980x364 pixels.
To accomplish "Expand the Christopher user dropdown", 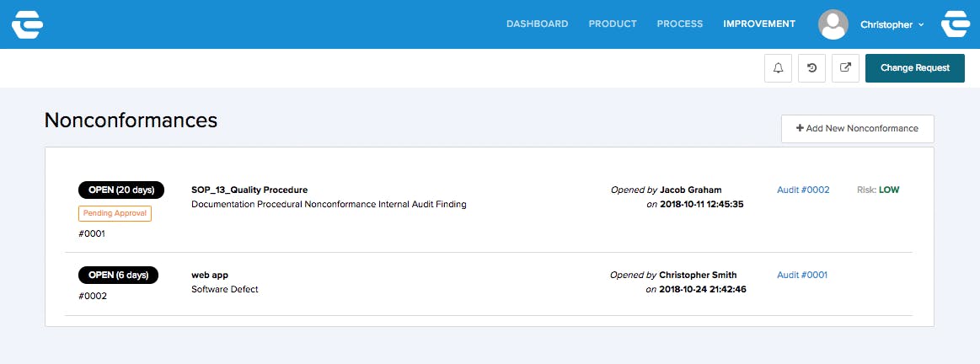I will [892, 24].
